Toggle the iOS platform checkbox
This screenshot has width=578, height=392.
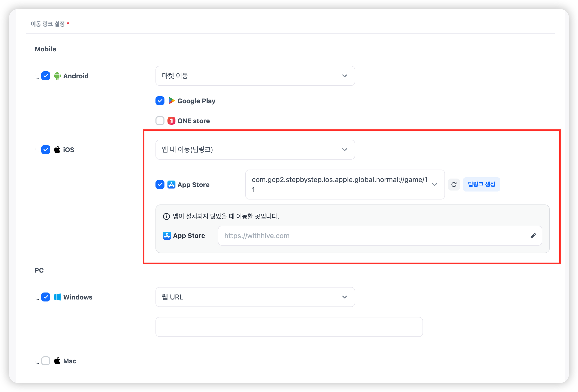46,150
